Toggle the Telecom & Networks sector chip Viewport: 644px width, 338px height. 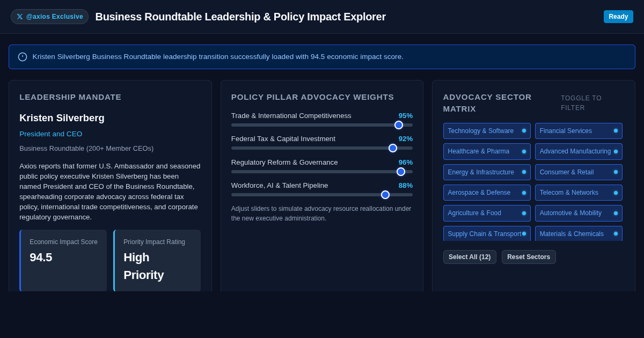coord(579,193)
